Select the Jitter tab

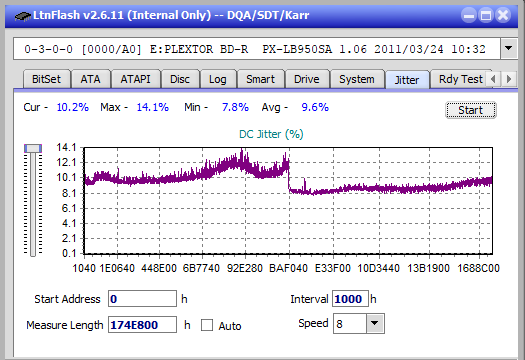[407, 80]
